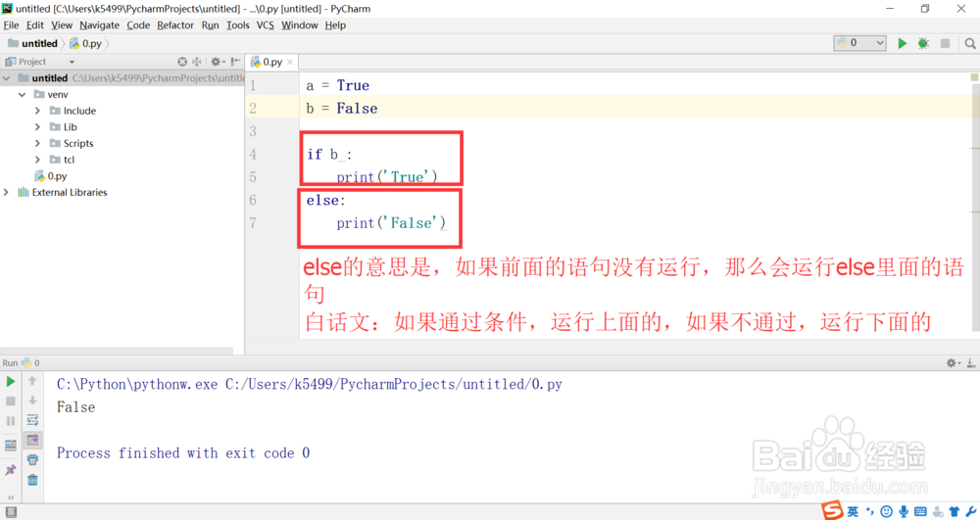Toggle scroll to end of console output
The width and height of the screenshot is (980, 520).
coord(32,440)
